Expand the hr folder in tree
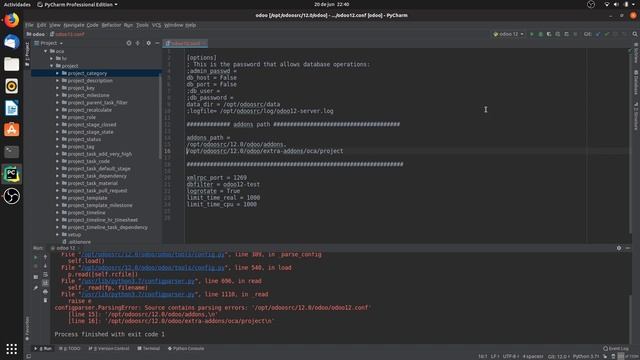This screenshot has height=360, width=640. pyautogui.click(x=52, y=59)
